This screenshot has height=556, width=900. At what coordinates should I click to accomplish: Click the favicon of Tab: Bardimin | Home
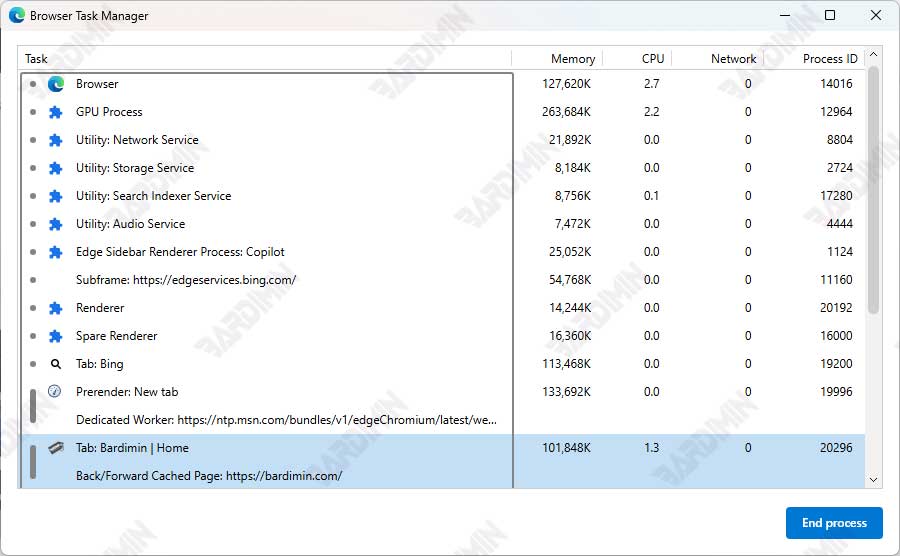[x=56, y=448]
